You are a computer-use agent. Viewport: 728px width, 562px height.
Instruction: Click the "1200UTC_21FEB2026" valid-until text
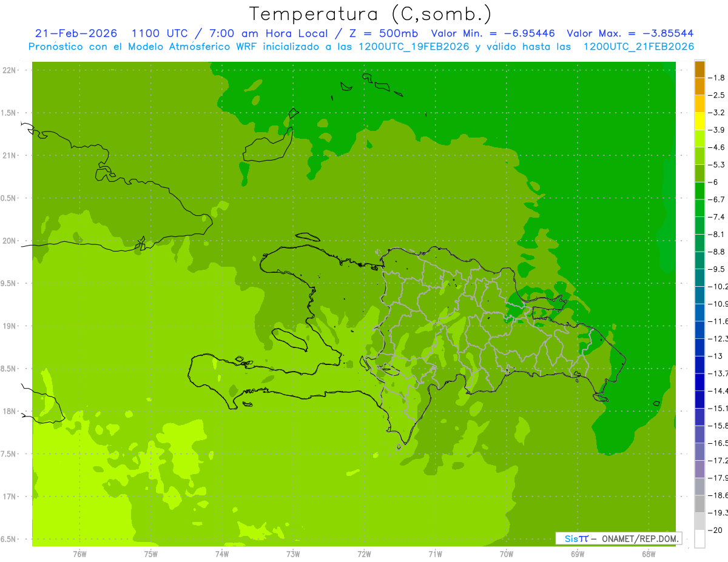pos(638,47)
